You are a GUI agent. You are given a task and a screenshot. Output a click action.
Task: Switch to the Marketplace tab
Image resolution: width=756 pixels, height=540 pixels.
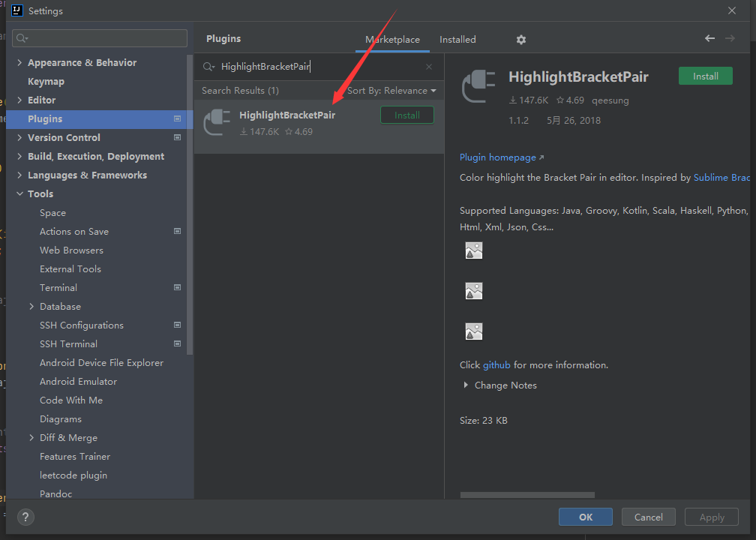[392, 40]
